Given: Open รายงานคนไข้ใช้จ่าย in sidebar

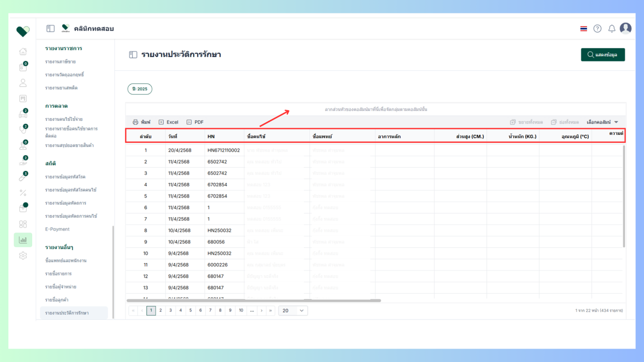Looking at the screenshot, I should click(x=64, y=119).
